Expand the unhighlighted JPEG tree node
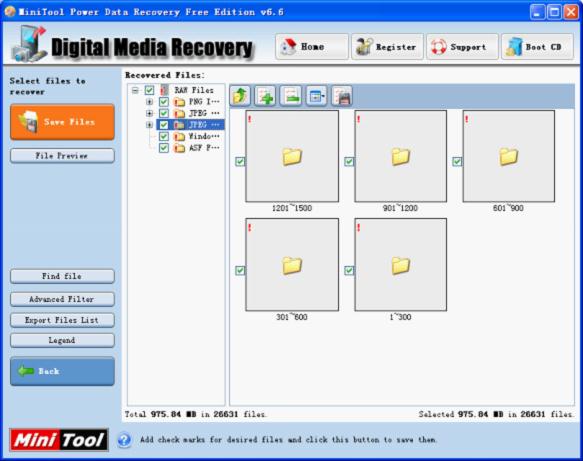This screenshot has width=583, height=461. tap(149, 113)
